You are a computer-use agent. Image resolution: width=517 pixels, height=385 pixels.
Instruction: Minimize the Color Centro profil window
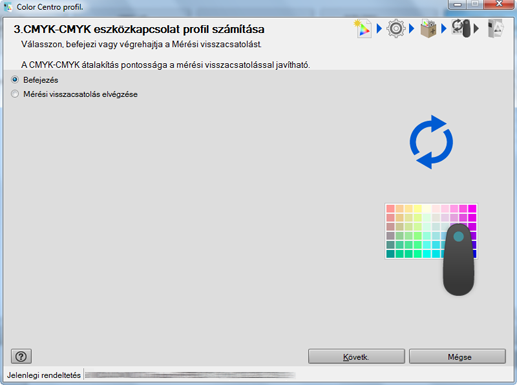[458, 5]
